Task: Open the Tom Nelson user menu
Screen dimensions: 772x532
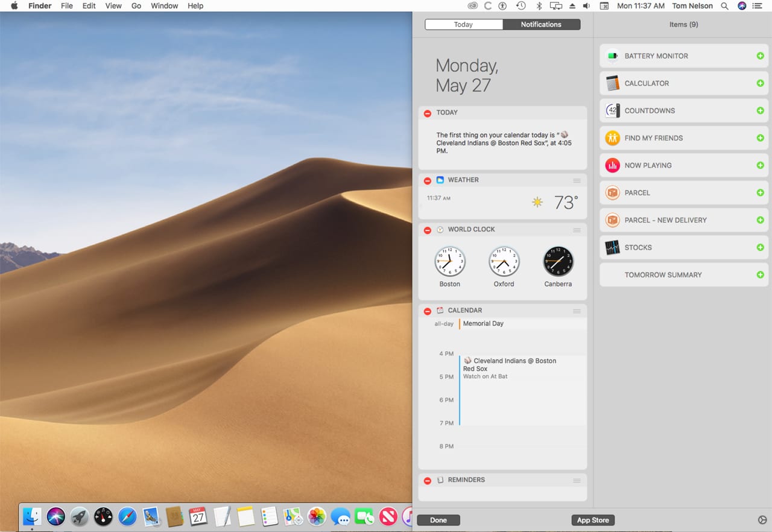Action: pyautogui.click(x=692, y=5)
